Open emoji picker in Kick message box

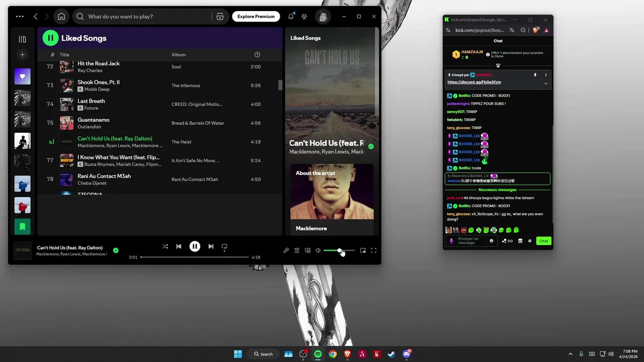point(492,241)
